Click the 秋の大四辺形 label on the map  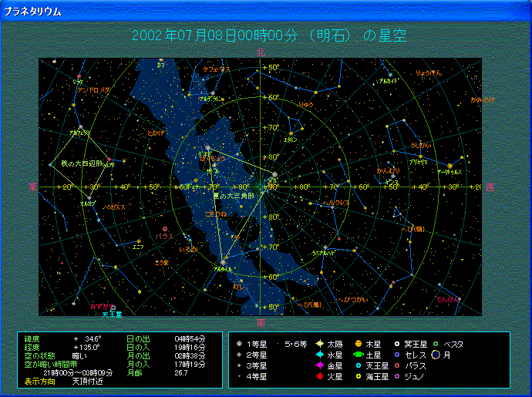(x=81, y=163)
